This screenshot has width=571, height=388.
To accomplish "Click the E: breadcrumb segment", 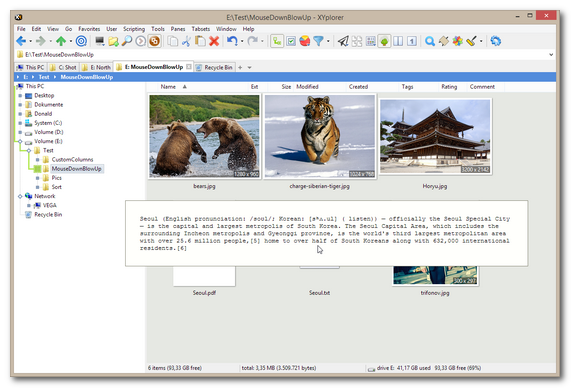I will click(25, 77).
